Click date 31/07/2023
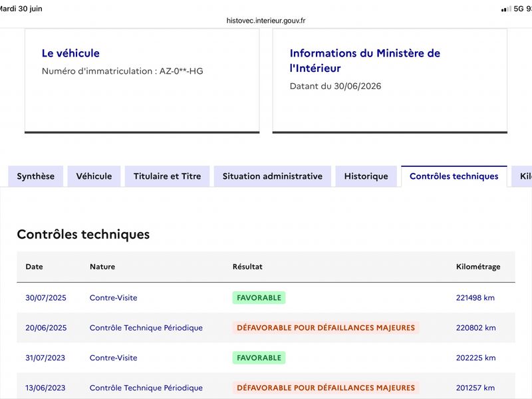Screen dimensions: 532x399 pos(45,358)
